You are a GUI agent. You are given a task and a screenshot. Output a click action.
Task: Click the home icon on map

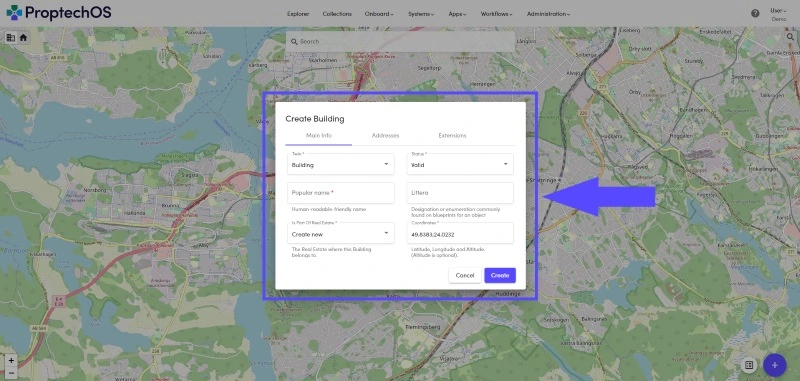(23, 37)
